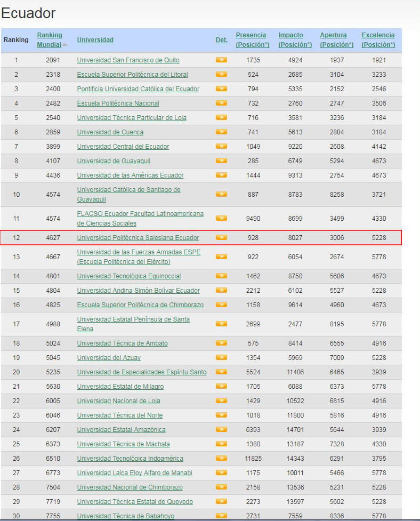Open Universidad Técnica Particular de Loja link

[132, 118]
